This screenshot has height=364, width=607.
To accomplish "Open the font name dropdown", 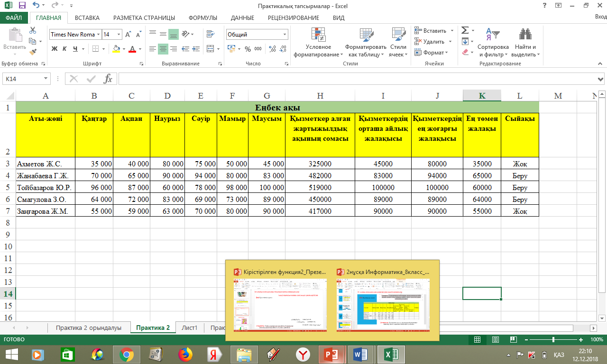I will click(98, 35).
